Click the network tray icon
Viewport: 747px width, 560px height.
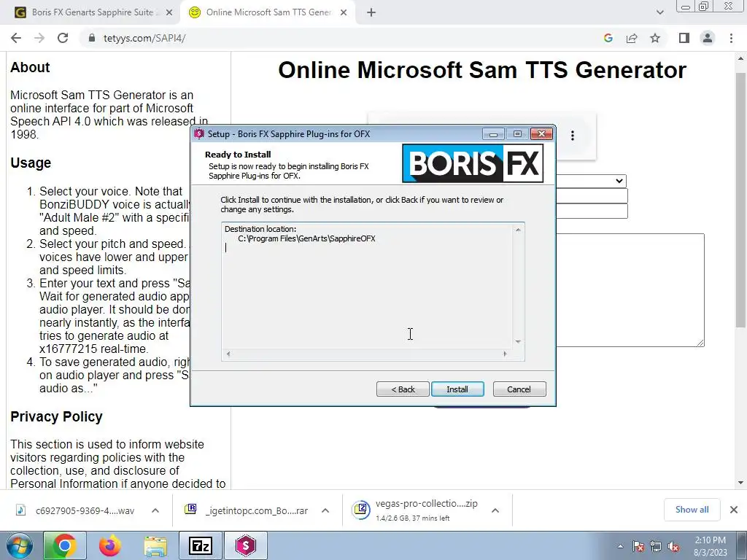tap(656, 546)
